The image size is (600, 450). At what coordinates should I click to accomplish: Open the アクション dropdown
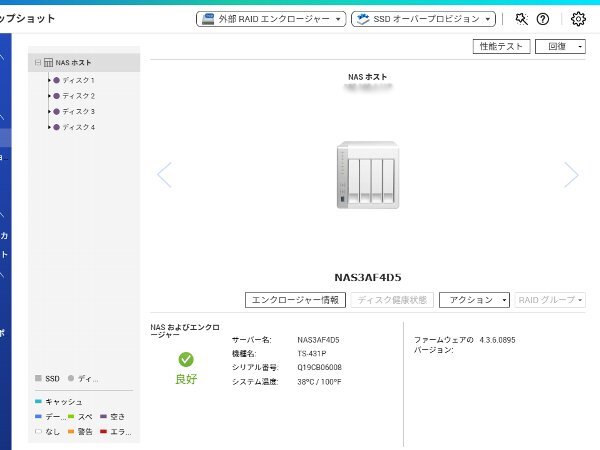(x=474, y=300)
